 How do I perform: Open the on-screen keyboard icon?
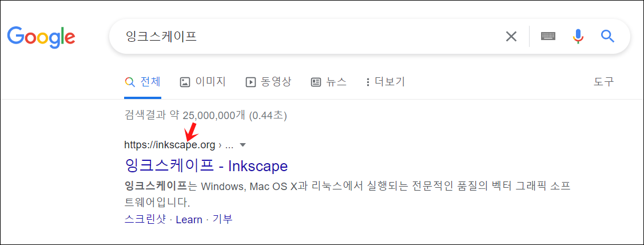click(x=548, y=37)
